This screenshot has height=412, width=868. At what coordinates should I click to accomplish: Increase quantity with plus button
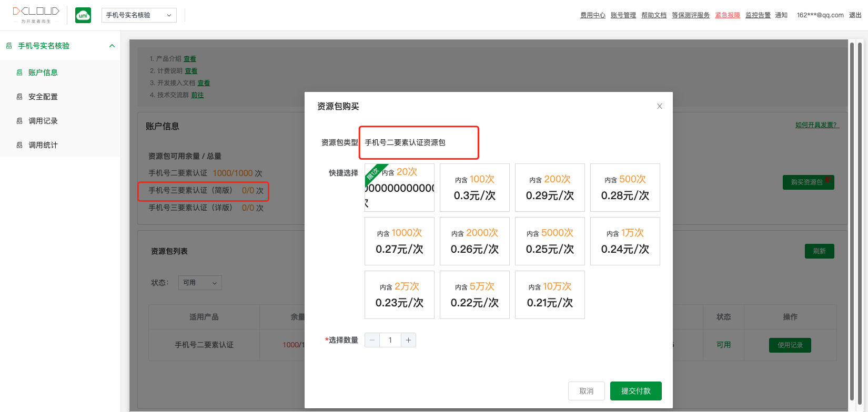pyautogui.click(x=408, y=340)
